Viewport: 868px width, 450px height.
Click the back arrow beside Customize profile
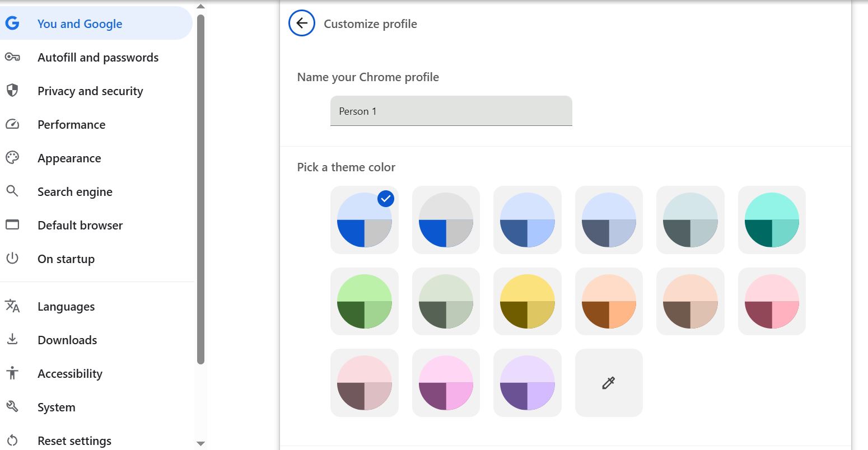tap(302, 24)
